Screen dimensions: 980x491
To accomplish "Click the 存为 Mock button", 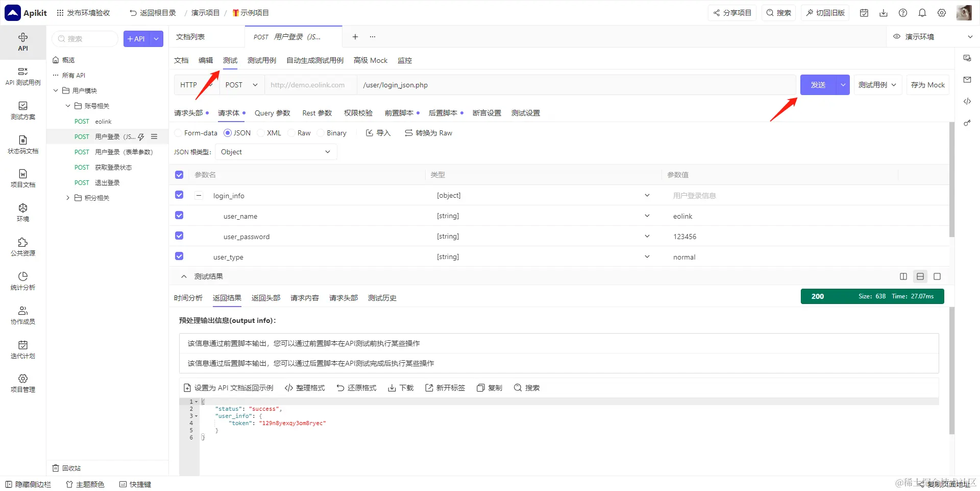I will tap(928, 85).
